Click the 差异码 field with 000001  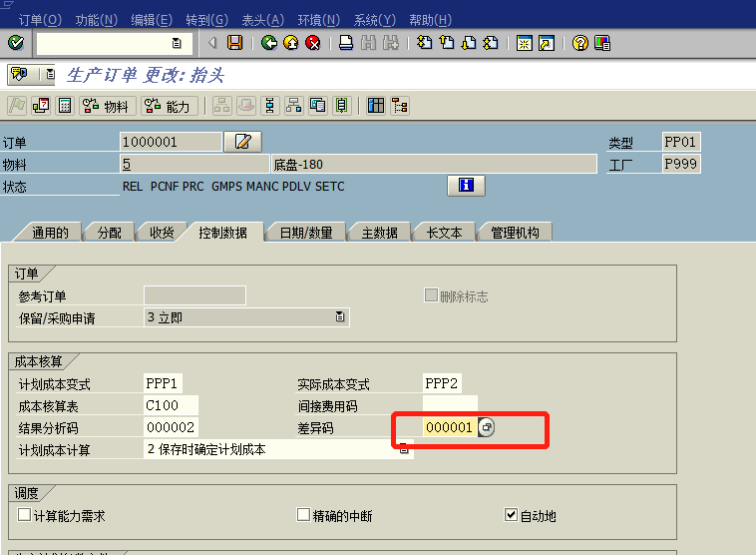click(x=449, y=427)
